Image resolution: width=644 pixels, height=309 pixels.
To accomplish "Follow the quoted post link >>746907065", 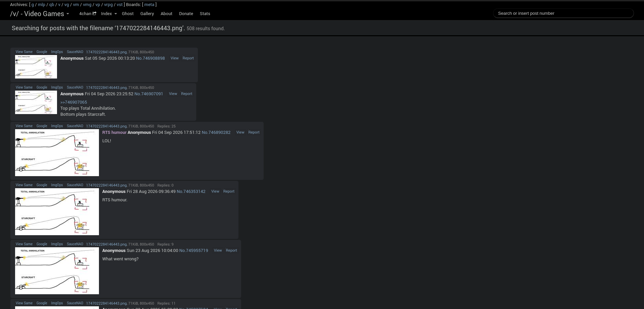I will (73, 102).
